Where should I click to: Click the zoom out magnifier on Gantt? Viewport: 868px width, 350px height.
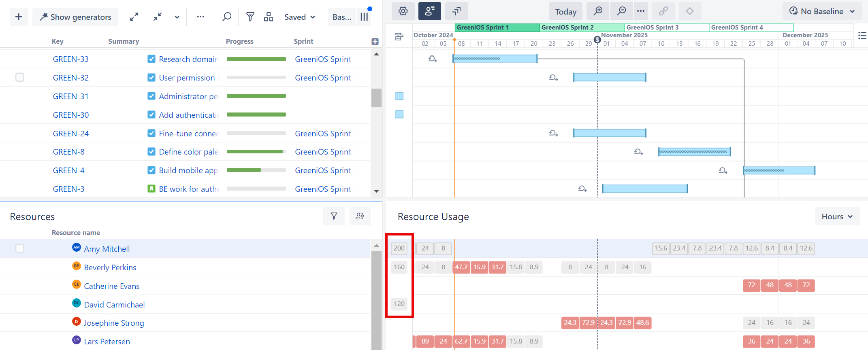(x=621, y=11)
